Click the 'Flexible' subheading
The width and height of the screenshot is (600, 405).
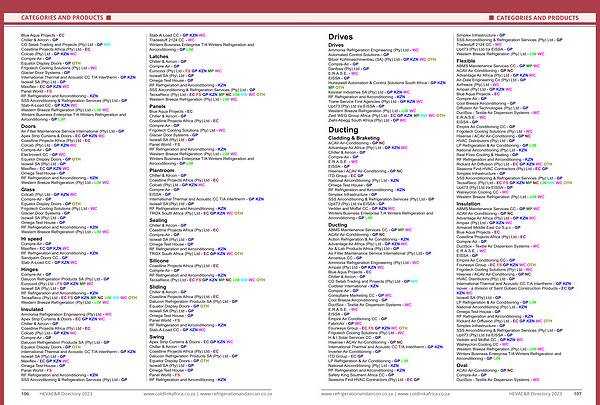point(466,61)
